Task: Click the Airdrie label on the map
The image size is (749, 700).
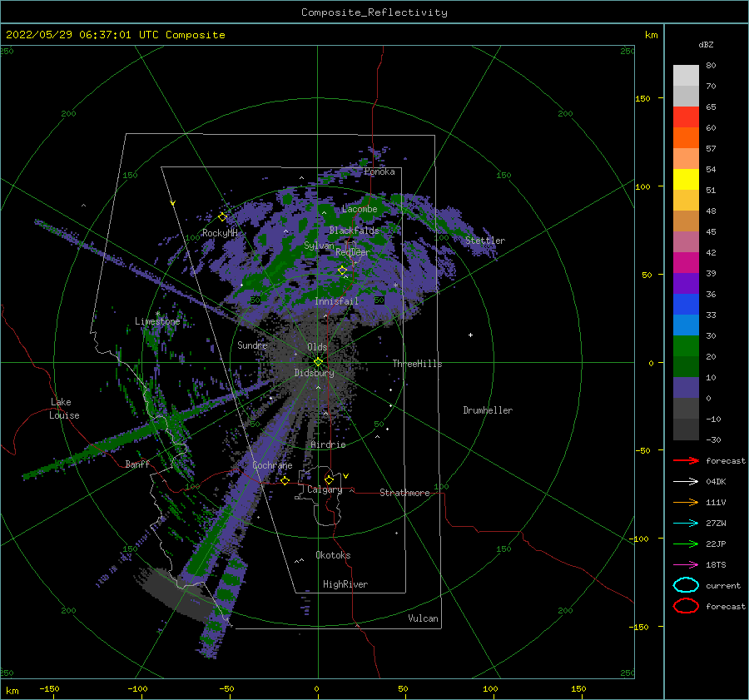Action: coord(328,444)
